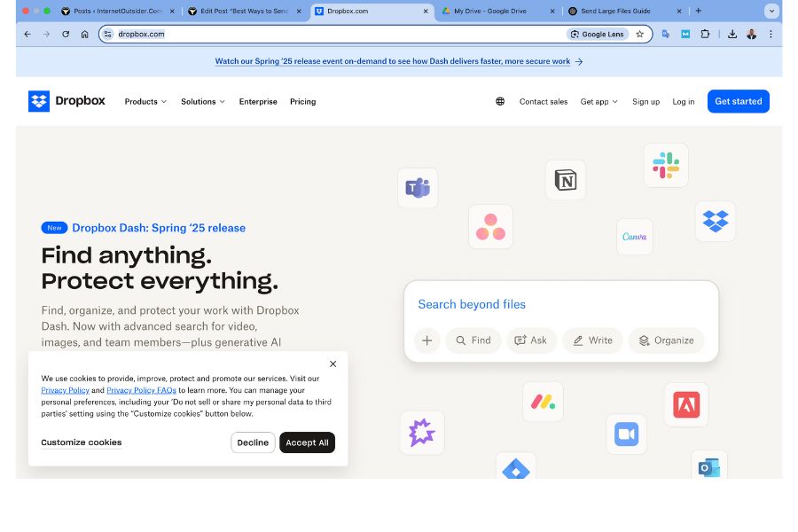This screenshot has height=532, width=798.
Task: Click the Microsoft Teams app icon
Action: [x=418, y=188]
